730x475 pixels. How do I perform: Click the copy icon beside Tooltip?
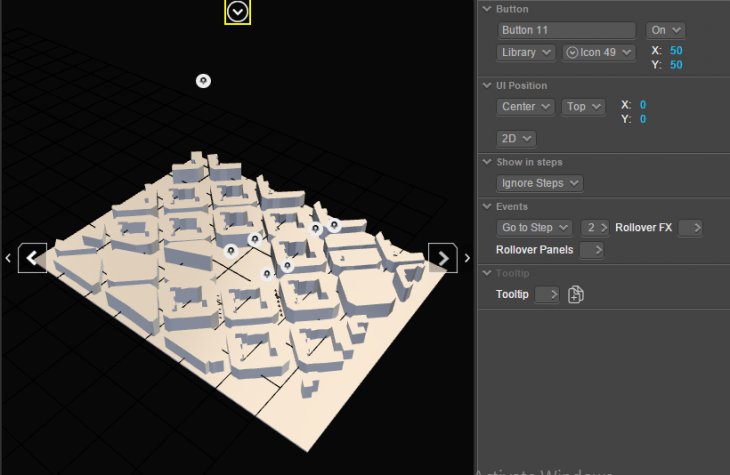tap(575, 294)
